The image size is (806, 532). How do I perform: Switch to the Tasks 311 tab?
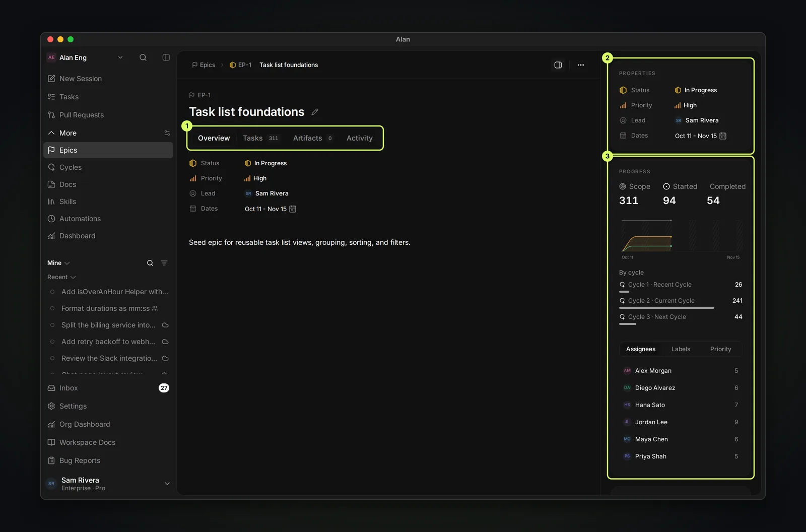pos(260,138)
